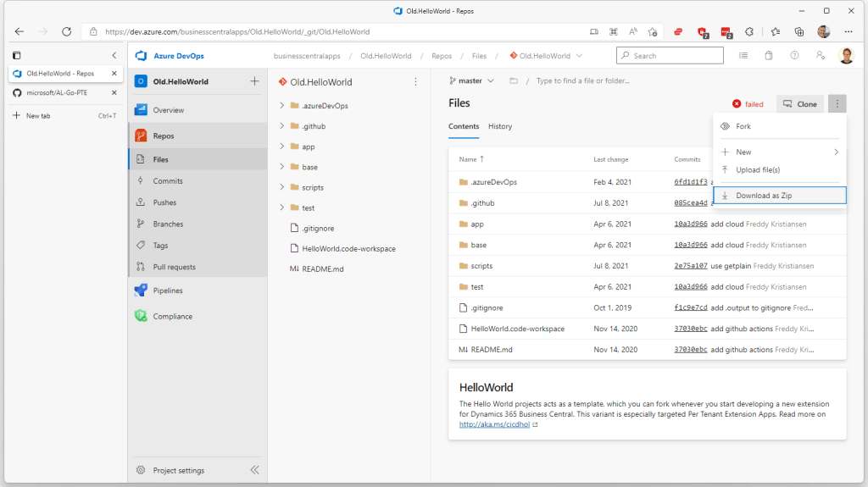Click the account avatar in DevOps header
Screen dimensions: 868x487
pos(846,55)
